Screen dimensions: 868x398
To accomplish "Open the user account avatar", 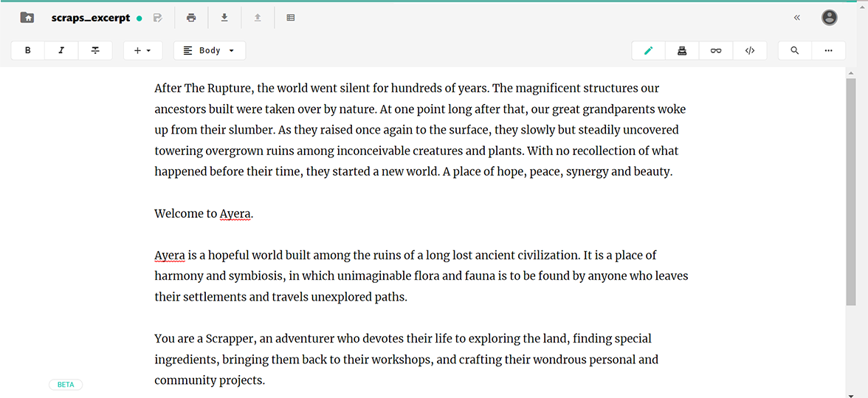I will (830, 18).
